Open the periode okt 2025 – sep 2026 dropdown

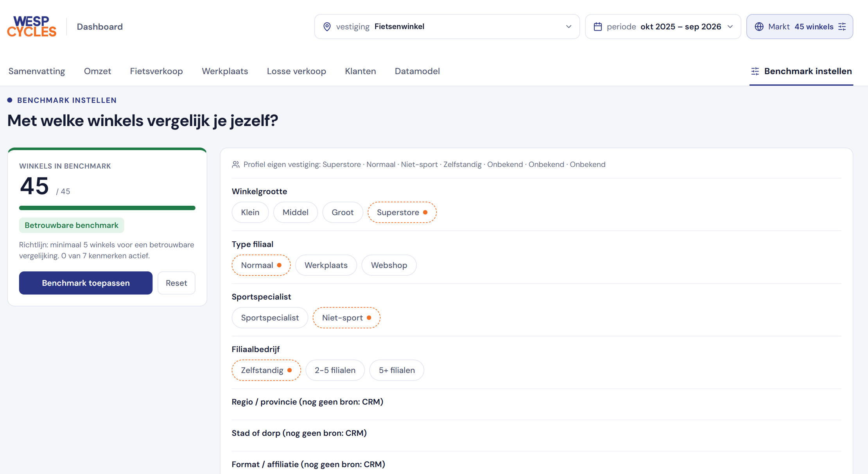[663, 27]
